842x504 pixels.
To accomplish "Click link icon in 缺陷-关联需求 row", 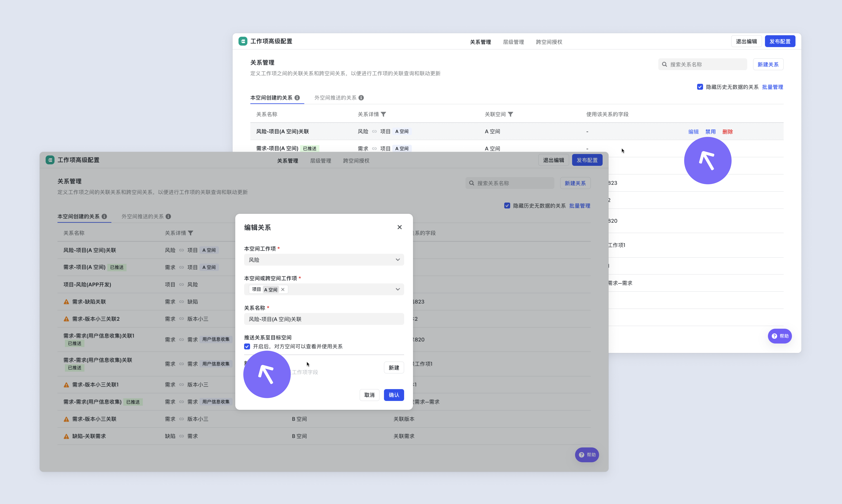I will (x=181, y=436).
